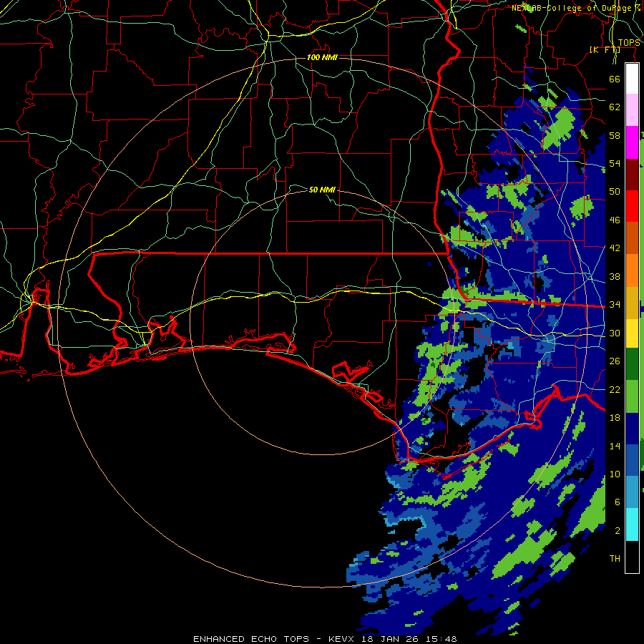Viewport: 644px width, 644px height.
Task: Click the 42 value on the legend scale
Action: (x=615, y=248)
